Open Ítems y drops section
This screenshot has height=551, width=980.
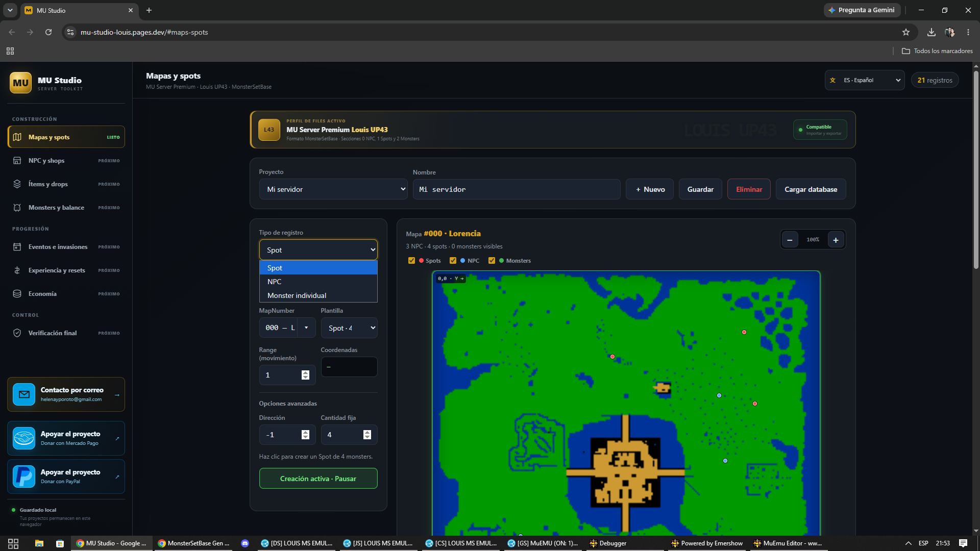click(66, 184)
